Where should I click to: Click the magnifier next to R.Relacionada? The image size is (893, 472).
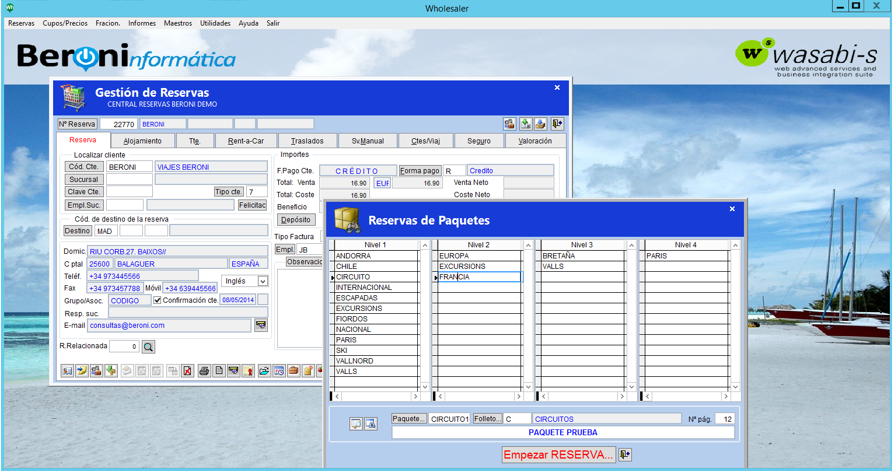tap(149, 347)
